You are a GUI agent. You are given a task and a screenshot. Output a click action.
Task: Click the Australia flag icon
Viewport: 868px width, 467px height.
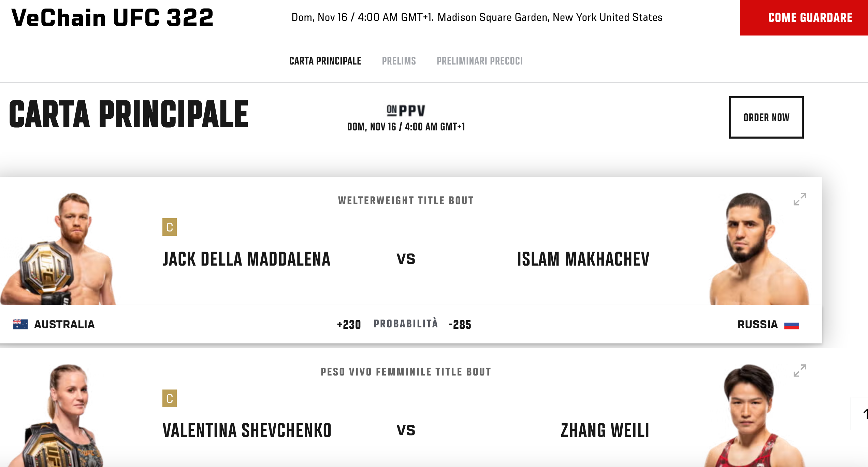point(20,324)
